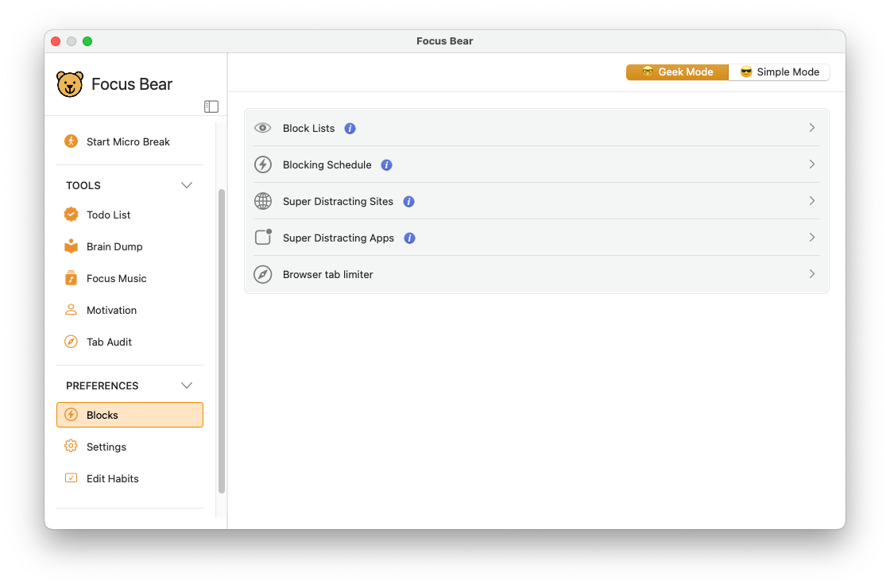Go to Motivation
Image resolution: width=890 pixels, height=588 pixels.
(x=130, y=310)
